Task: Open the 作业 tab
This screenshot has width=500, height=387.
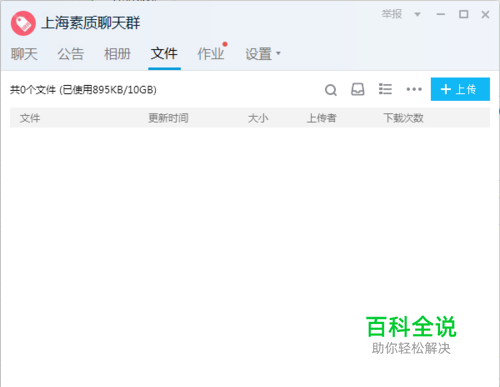Action: [x=211, y=54]
